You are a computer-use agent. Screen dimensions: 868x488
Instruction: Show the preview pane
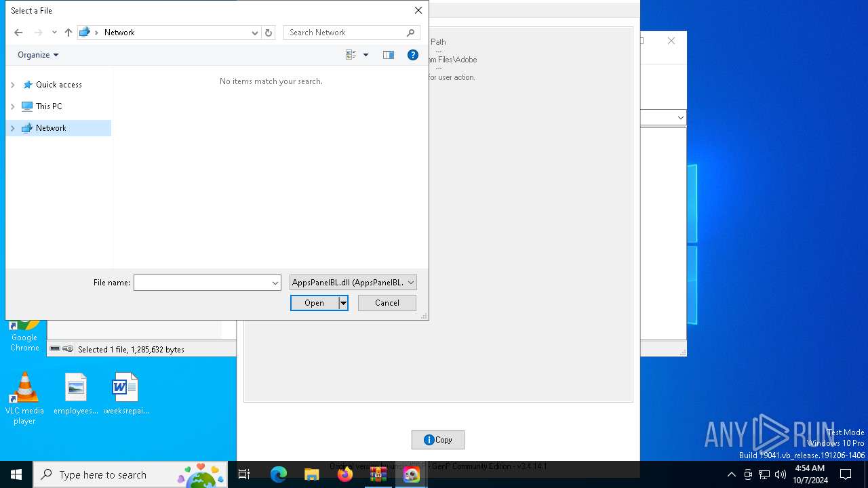[389, 55]
